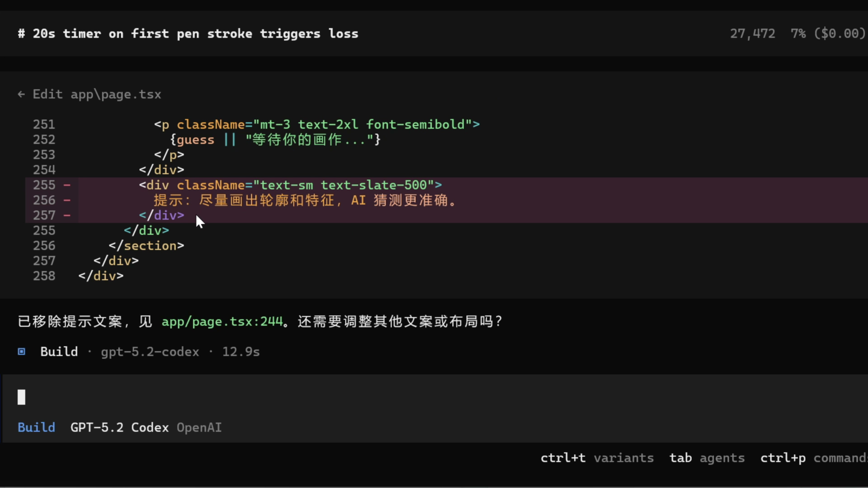Click the left arrow beside Edit app\page.tsx

[21, 94]
